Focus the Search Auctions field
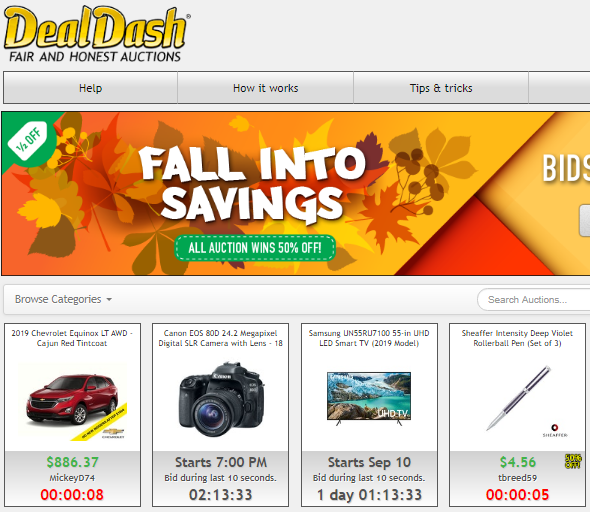The image size is (590, 512). point(534,300)
